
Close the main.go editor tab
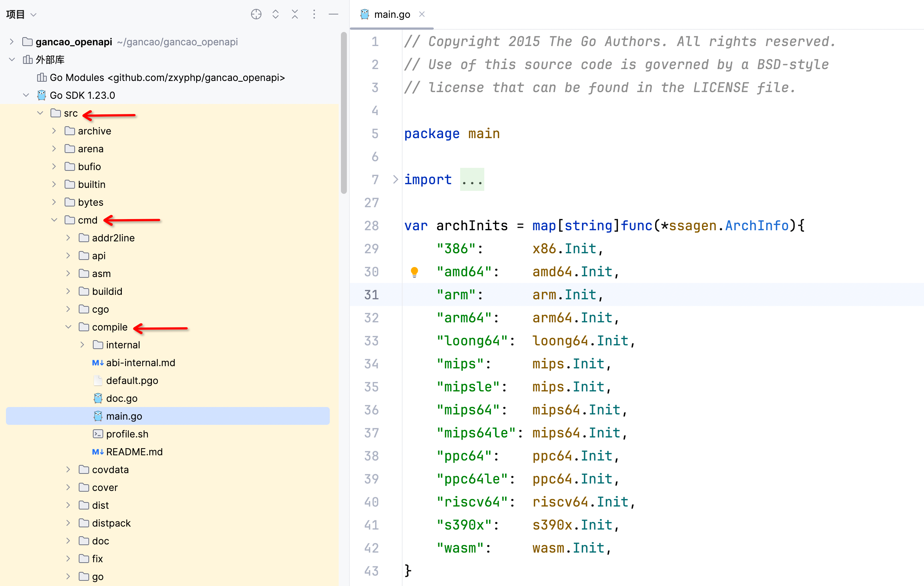point(422,14)
